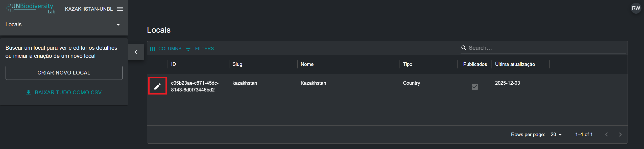Open the COLUMNS selector
The image size is (644, 149).
click(x=166, y=49)
